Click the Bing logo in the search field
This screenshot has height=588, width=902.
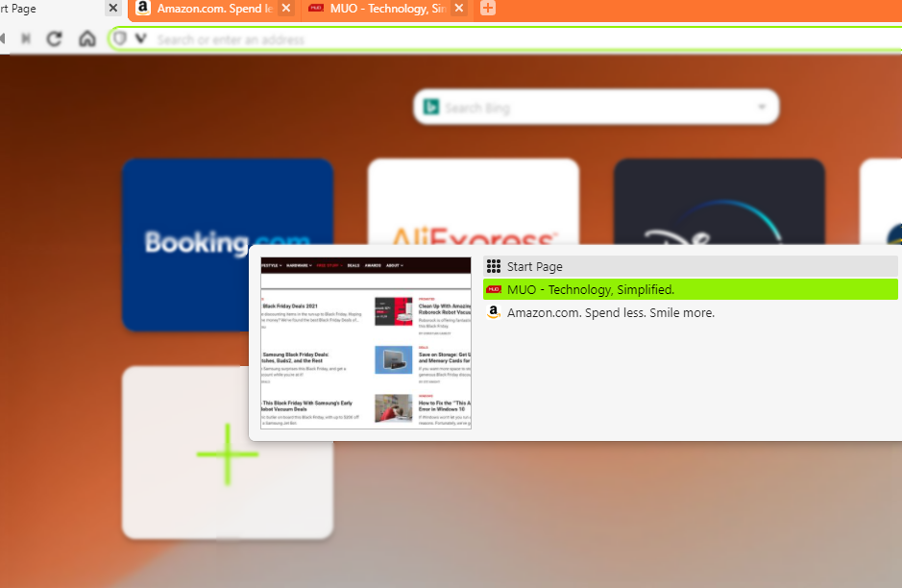click(431, 107)
